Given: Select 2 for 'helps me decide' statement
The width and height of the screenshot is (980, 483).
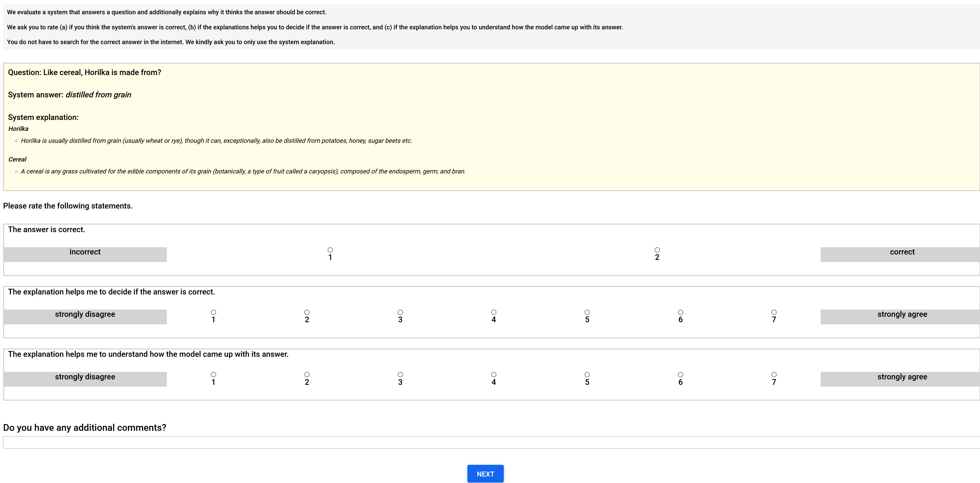Looking at the screenshot, I should click(307, 312).
